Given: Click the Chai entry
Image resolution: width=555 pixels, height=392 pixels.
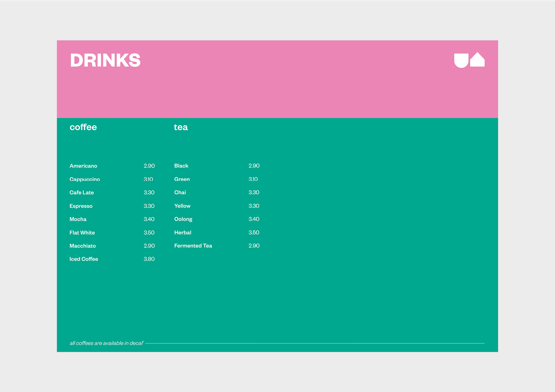Looking at the screenshot, I should (180, 193).
